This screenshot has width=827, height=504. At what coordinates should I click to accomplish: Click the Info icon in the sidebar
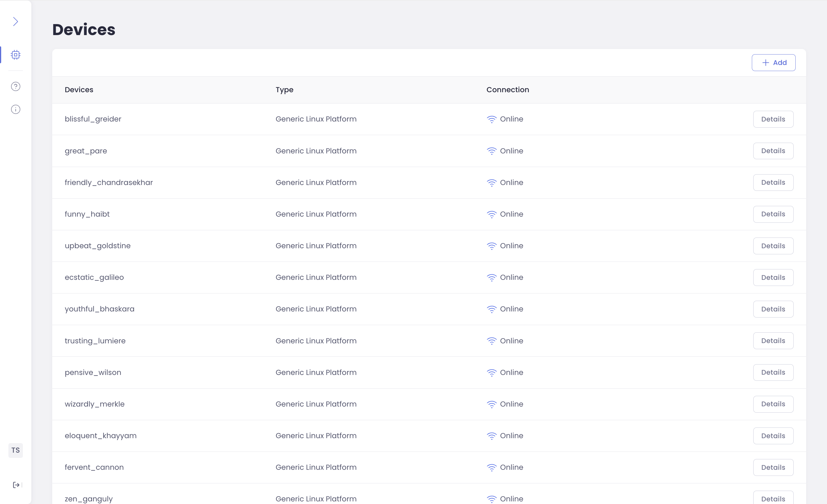[x=15, y=109]
